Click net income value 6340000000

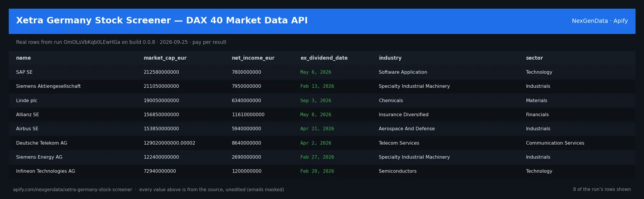tap(247, 101)
